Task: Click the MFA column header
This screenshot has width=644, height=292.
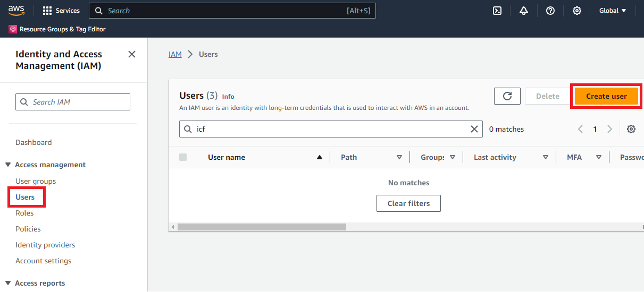Action: (x=574, y=157)
